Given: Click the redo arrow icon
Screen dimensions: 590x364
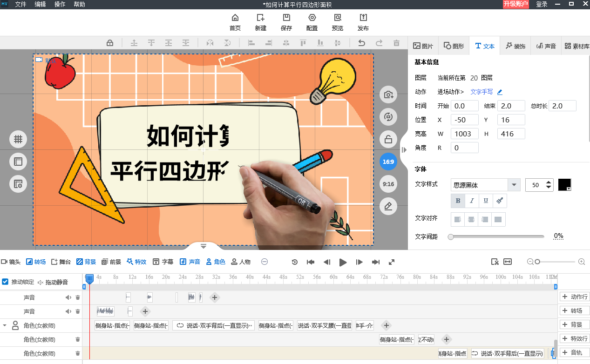Looking at the screenshot, I should [379, 43].
